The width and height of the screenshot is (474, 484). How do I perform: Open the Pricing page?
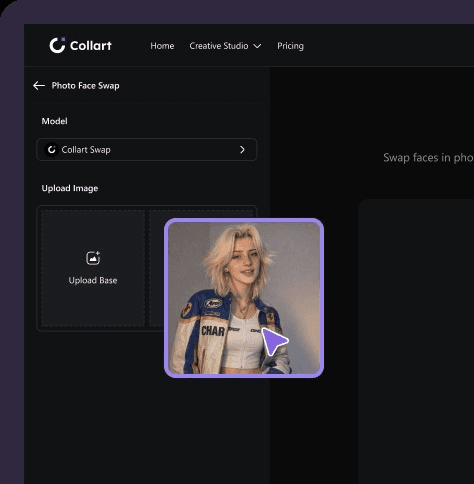290,46
